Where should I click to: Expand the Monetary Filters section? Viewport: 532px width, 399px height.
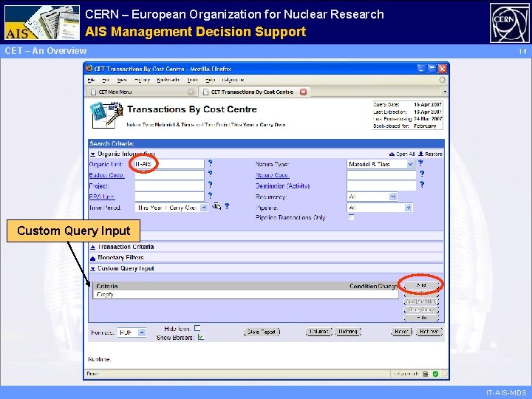pos(92,258)
